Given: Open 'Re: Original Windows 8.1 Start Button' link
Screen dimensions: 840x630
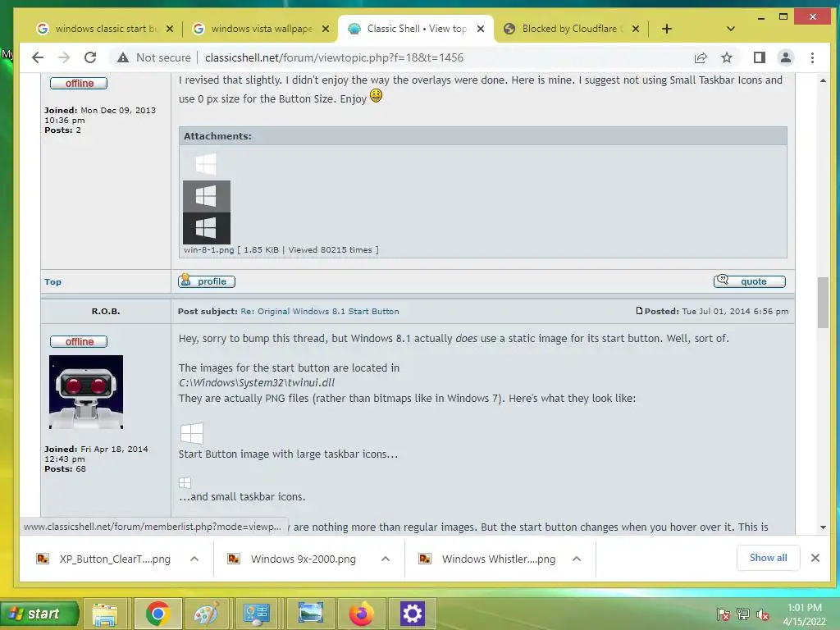Looking at the screenshot, I should click(320, 311).
